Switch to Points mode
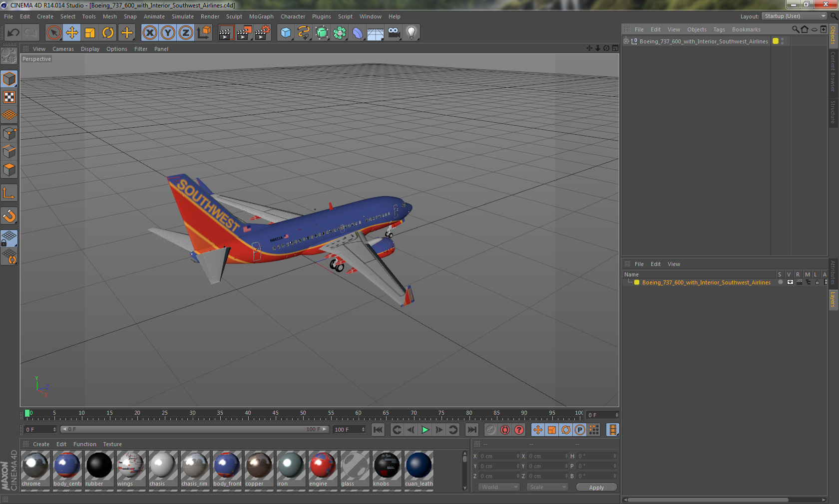The width and height of the screenshot is (839, 504). click(9, 134)
